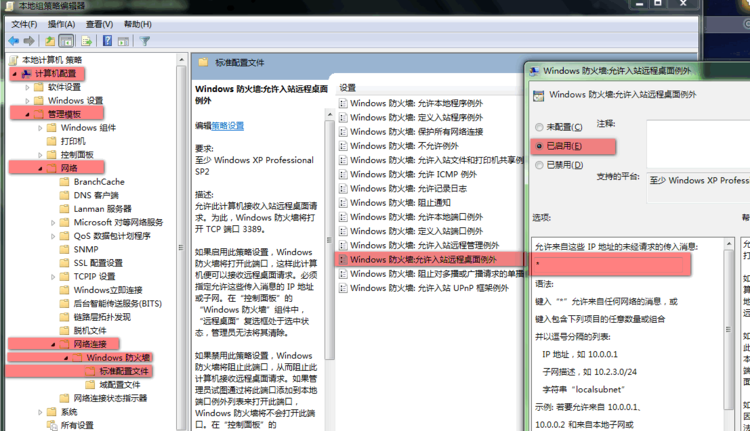Image resolution: width=750 pixels, height=431 pixels.
Task: Select the 已启用(E) radio button
Action: 541,146
